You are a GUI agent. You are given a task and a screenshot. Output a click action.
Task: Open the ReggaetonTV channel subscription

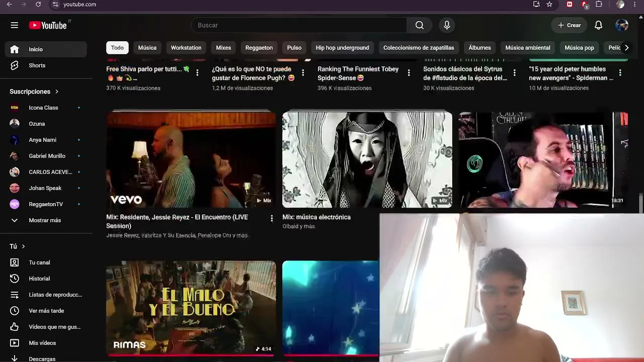pos(46,204)
